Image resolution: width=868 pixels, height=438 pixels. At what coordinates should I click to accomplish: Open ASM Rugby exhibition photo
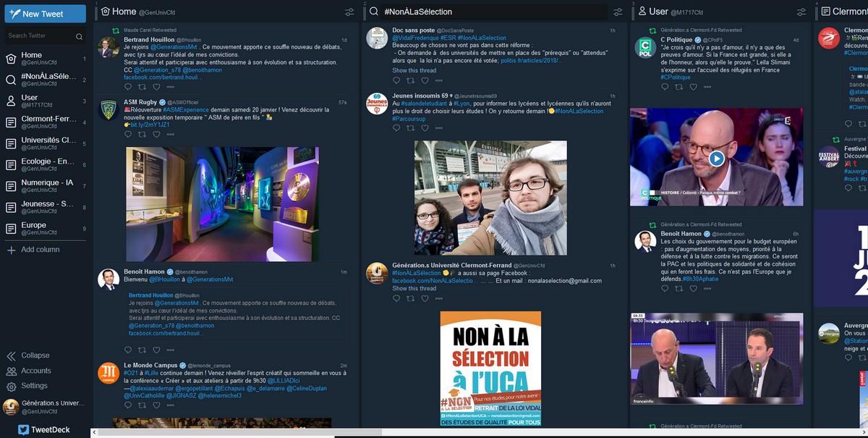(x=222, y=204)
